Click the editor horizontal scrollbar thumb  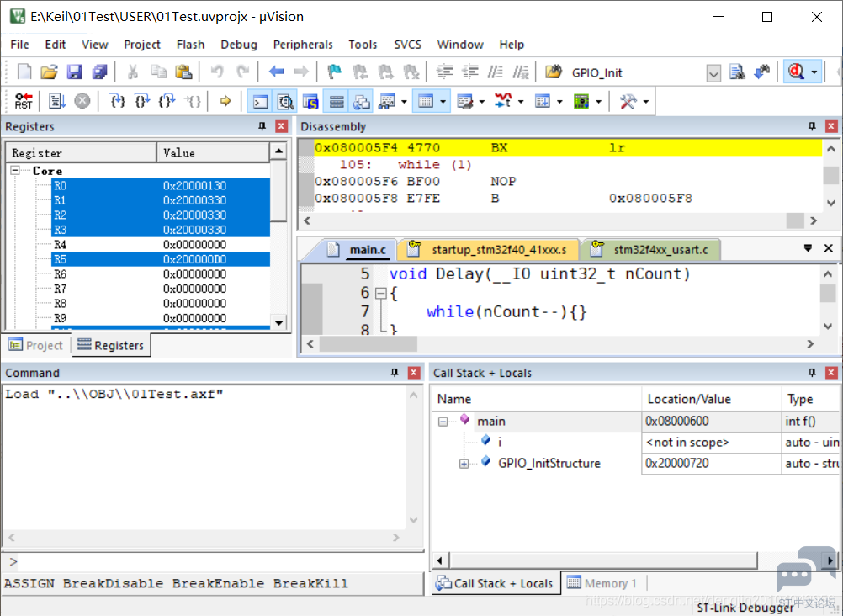[x=368, y=344]
